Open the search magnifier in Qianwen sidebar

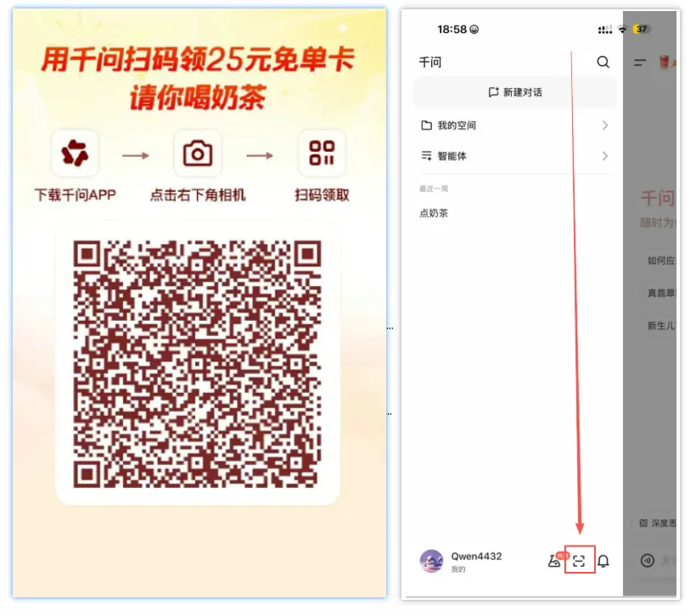point(603,62)
